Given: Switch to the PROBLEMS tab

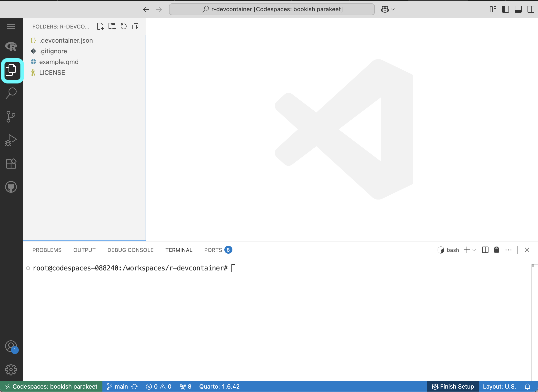Looking at the screenshot, I should pos(47,250).
